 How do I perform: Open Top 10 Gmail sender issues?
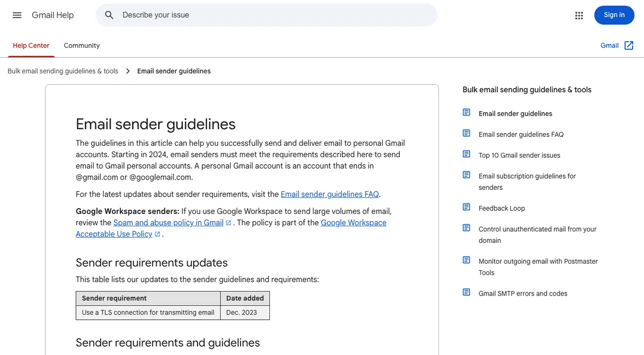pyautogui.click(x=519, y=156)
